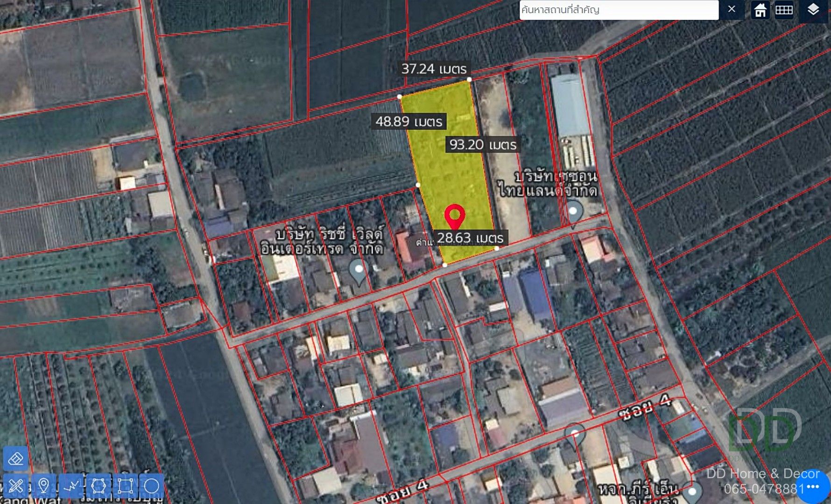Click the place marker under ไทยแลนด์ จำกัด label
Image resolution: width=831 pixels, height=504 pixels.
(x=573, y=212)
